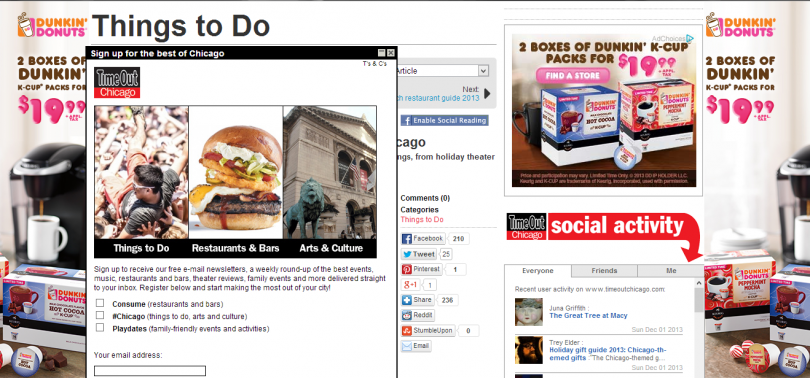The height and width of the screenshot is (378, 810).
Task: Open The Great Tree at Macy link
Action: (x=588, y=316)
